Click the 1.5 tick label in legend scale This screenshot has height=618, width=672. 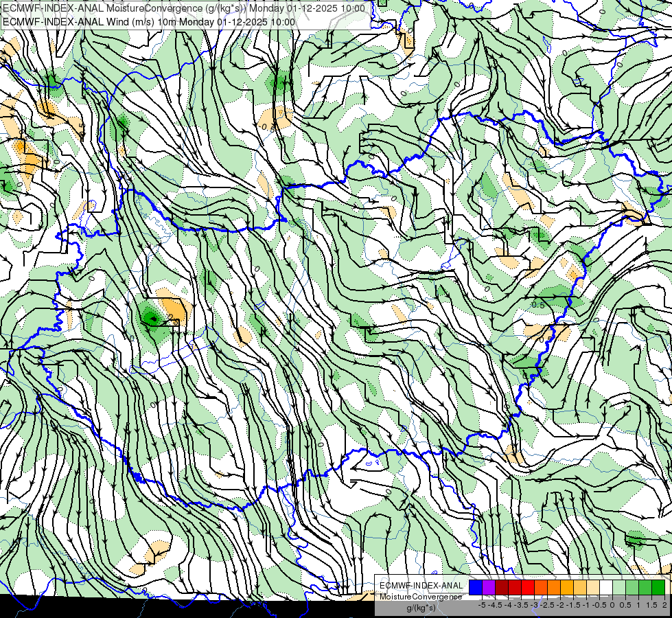coord(651,605)
